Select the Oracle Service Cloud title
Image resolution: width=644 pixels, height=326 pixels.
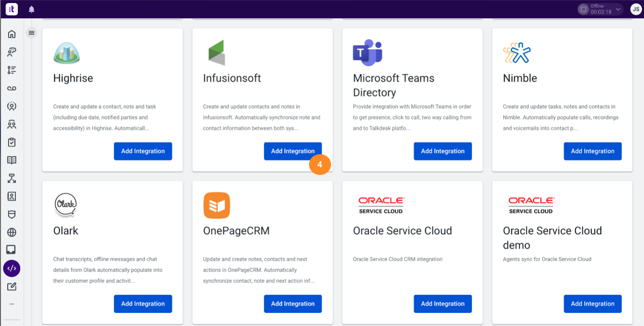pyautogui.click(x=402, y=231)
